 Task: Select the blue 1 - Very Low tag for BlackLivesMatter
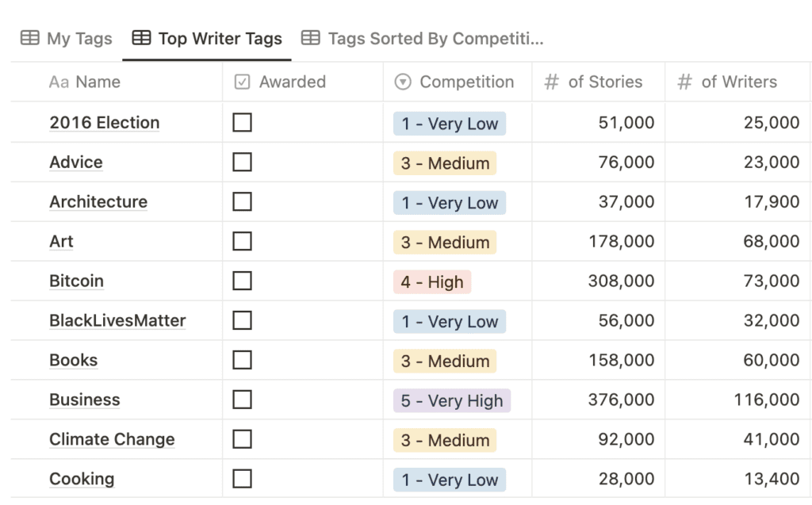(450, 321)
